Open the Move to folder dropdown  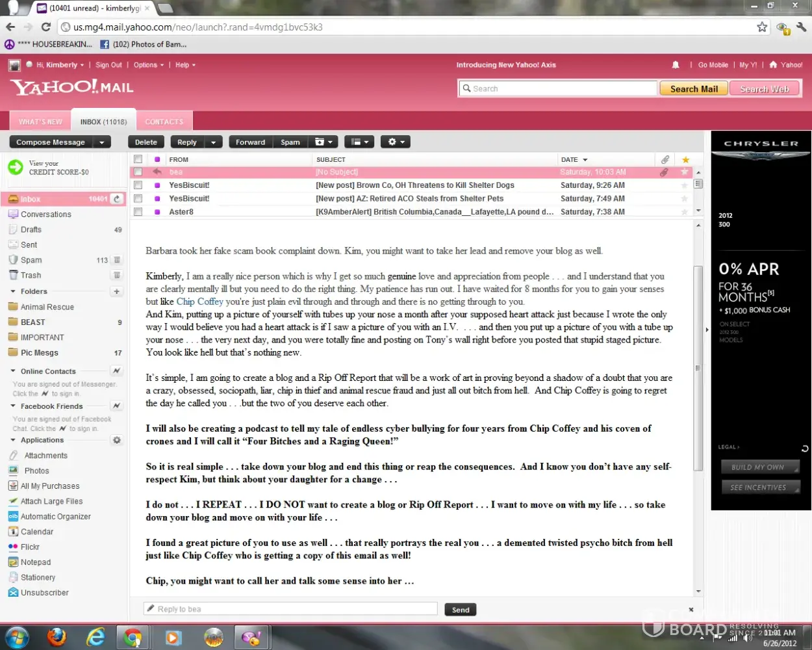pos(323,142)
